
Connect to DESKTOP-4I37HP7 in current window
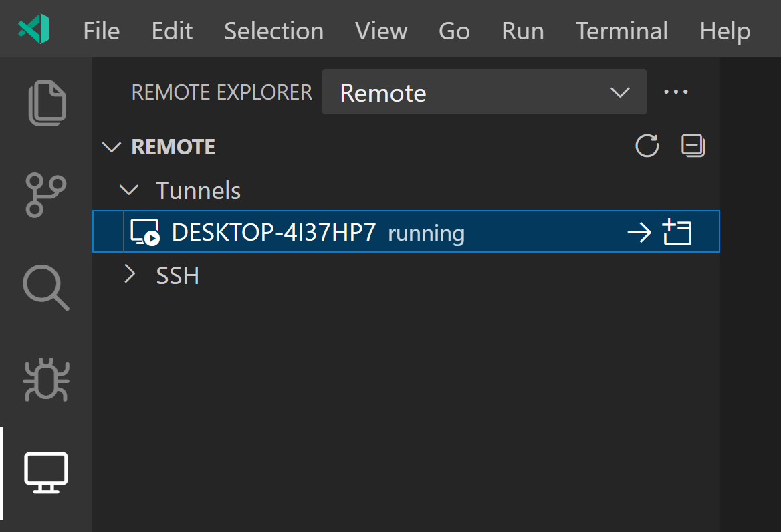639,232
